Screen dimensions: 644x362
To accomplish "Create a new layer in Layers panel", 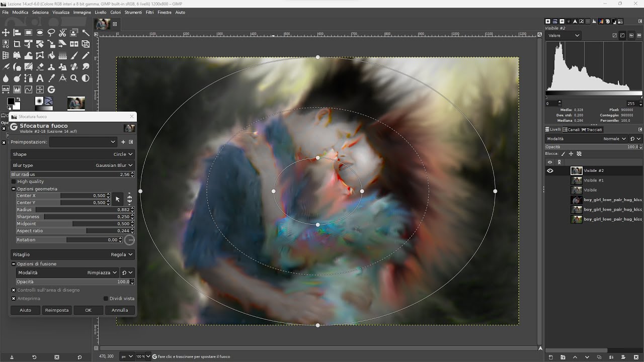I will (x=551, y=357).
